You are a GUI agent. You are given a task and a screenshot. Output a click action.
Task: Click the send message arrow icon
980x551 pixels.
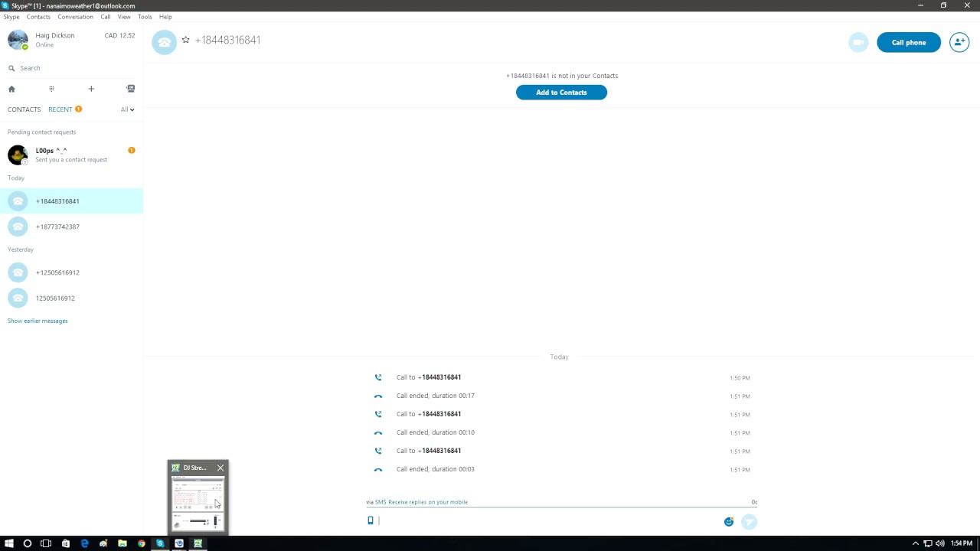749,522
